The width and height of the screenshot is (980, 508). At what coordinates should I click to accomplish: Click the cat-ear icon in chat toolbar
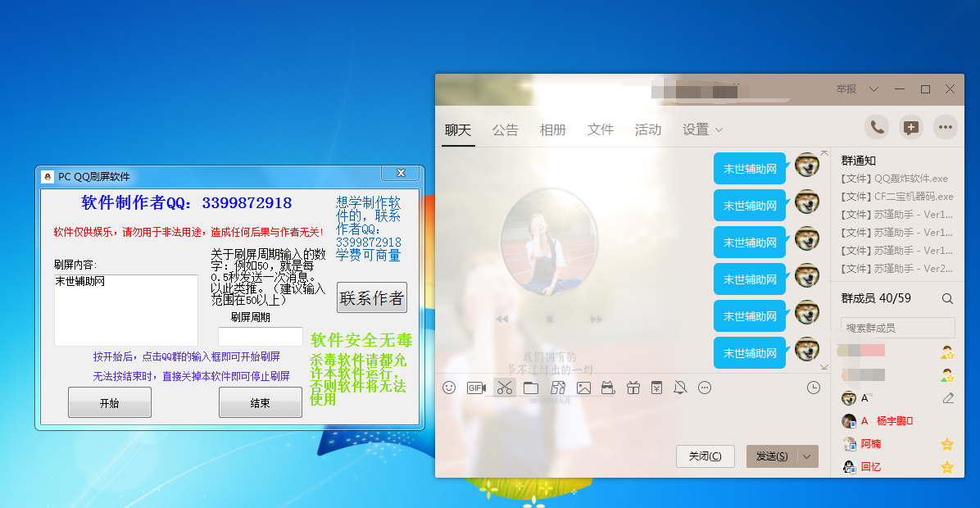608,388
